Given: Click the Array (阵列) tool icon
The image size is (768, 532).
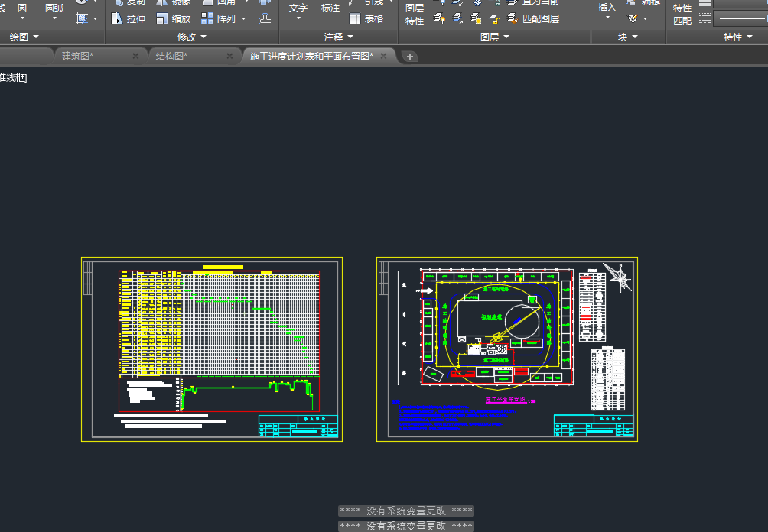Looking at the screenshot, I should (207, 19).
